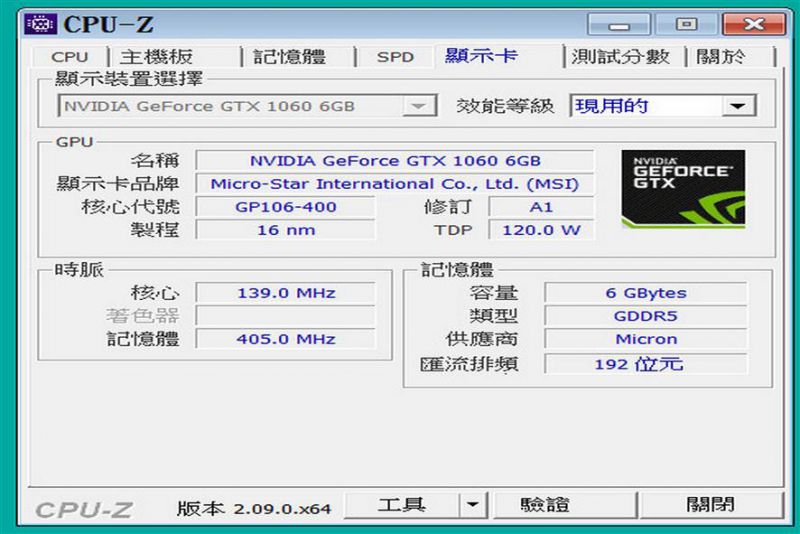Viewport: 800px width, 534px height.
Task: Click the 匯流排頻 label
Action: 469,364
